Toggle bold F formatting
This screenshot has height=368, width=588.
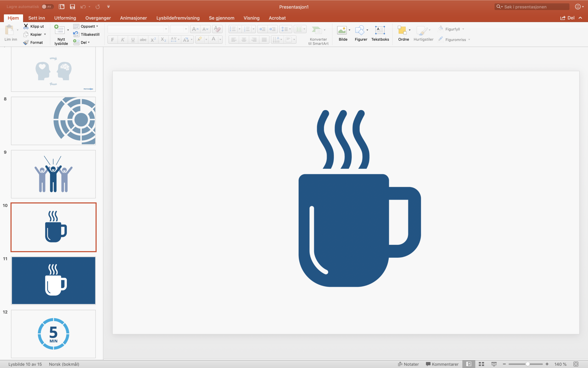(113, 39)
